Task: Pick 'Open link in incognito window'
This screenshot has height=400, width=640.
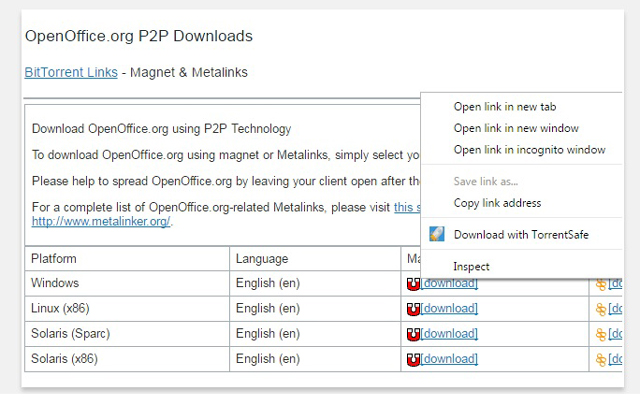Action: tap(529, 150)
